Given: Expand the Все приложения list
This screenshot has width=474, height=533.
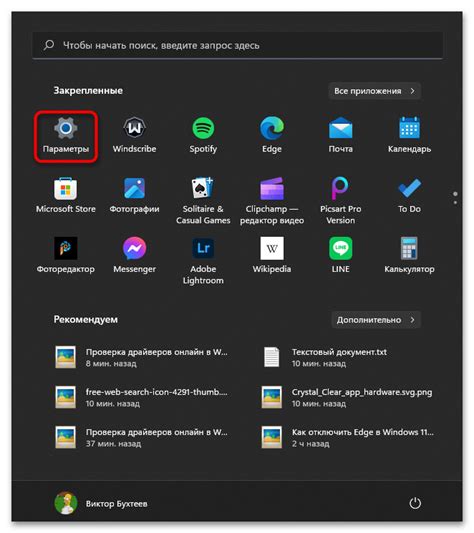Looking at the screenshot, I should pyautogui.click(x=374, y=91).
